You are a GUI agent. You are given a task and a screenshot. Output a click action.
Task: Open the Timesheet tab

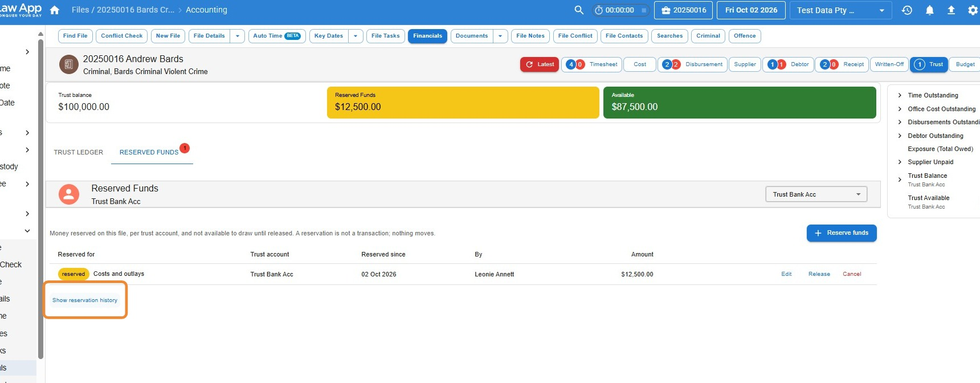click(592, 64)
